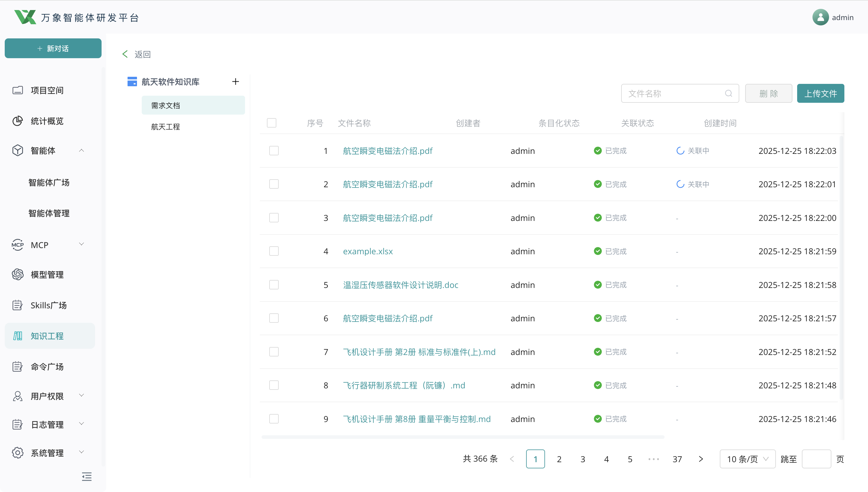Expand the 系统管理 menu chevron
The width and height of the screenshot is (868, 492).
click(81, 452)
